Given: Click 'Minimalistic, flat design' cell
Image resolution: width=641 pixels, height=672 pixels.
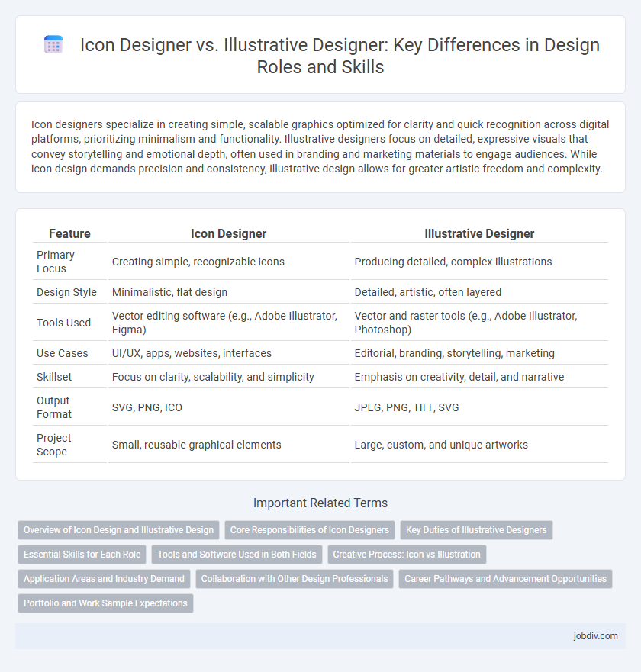Looking at the screenshot, I should [228, 292].
